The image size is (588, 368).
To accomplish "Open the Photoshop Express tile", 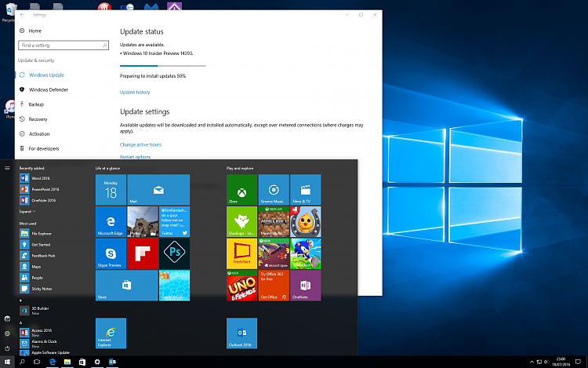I will pyautogui.click(x=174, y=253).
